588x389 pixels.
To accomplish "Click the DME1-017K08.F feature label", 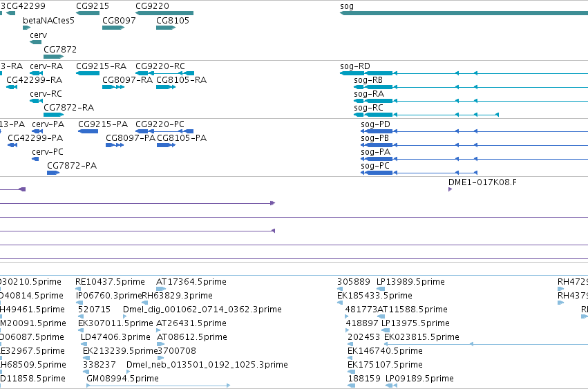I will coord(482,182).
